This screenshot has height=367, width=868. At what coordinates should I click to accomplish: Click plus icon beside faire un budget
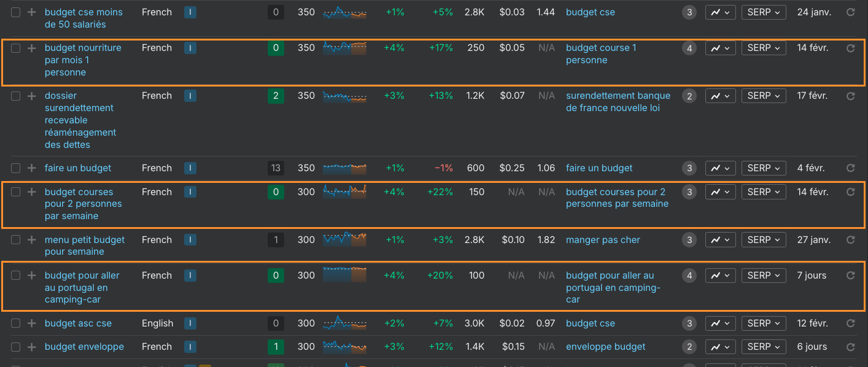[32, 168]
